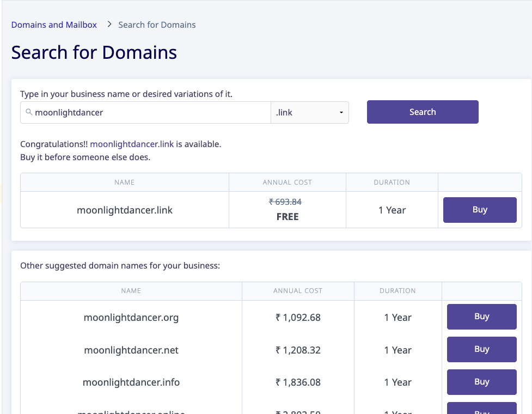Select the moonlightdancer.info name cell
This screenshot has height=414, width=532.
131,382
